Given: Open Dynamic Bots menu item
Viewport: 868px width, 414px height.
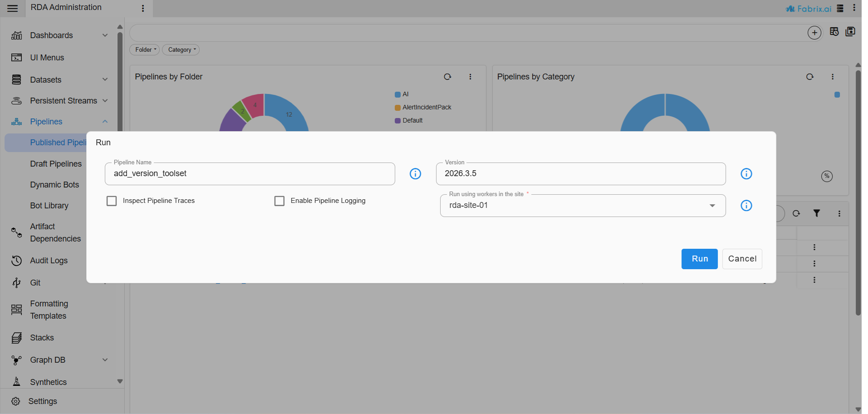Looking at the screenshot, I should click(54, 185).
